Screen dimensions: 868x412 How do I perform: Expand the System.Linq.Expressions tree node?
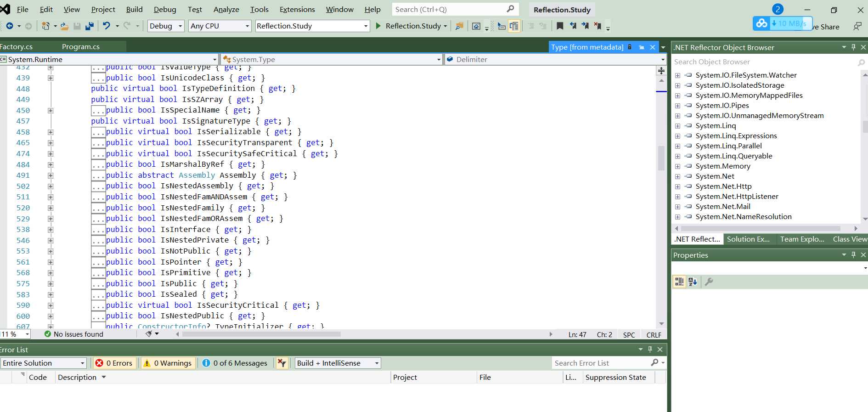point(677,136)
